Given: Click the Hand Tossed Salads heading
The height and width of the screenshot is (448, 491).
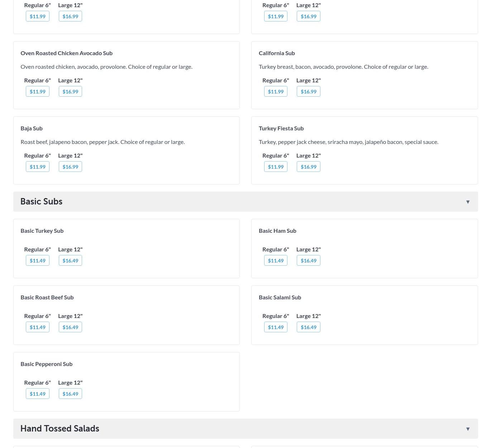Looking at the screenshot, I should coord(59,429).
